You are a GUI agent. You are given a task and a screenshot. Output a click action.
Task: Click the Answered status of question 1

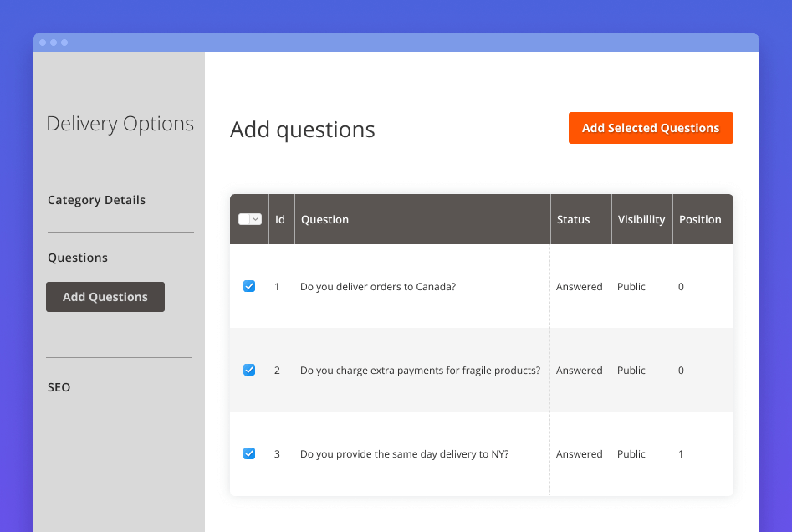(579, 286)
